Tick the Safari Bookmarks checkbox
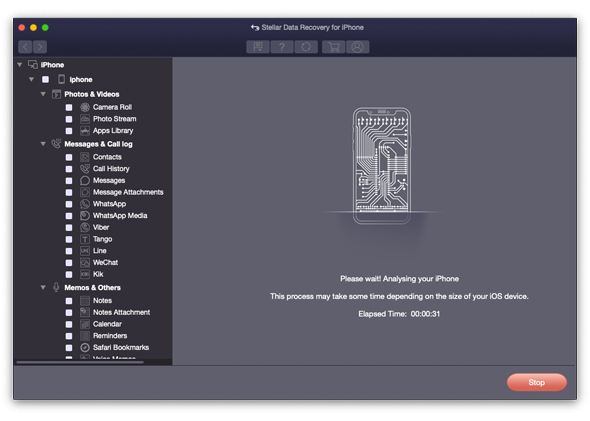Screen dimensions: 590x421 click(x=69, y=348)
